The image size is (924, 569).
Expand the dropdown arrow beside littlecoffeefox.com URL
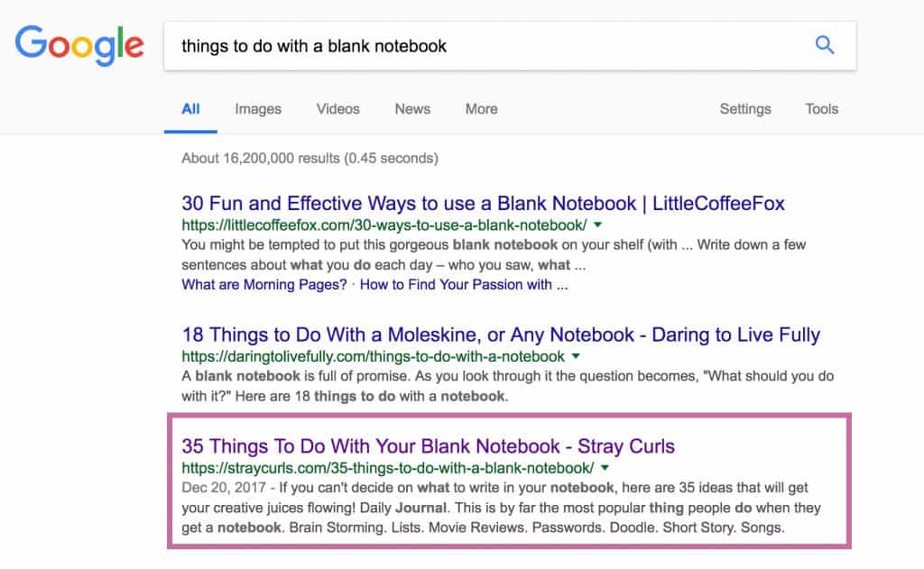coord(597,225)
